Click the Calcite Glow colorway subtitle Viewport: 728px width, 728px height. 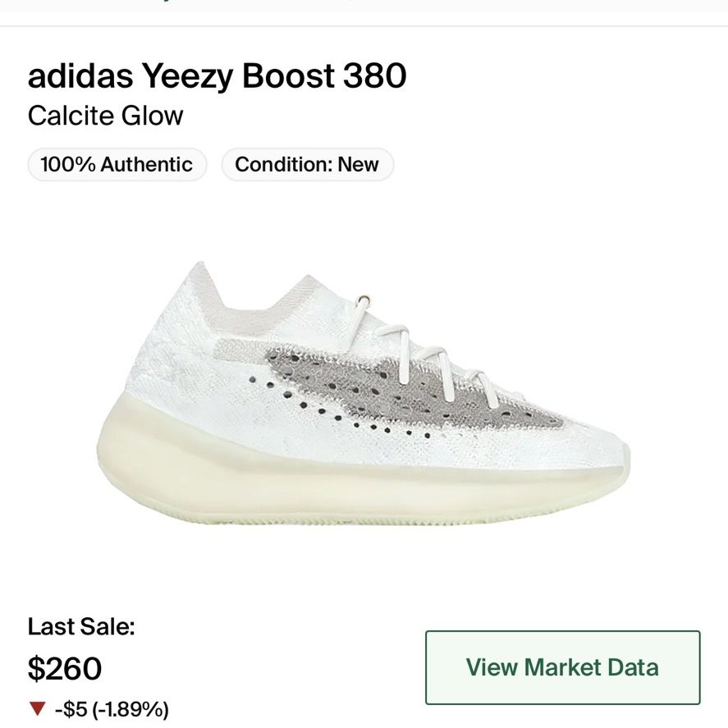pos(105,116)
